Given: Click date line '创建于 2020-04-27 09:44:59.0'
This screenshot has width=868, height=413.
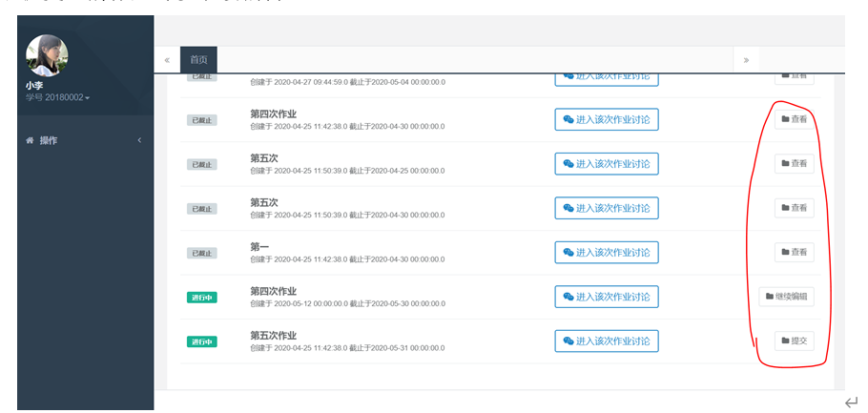Looking at the screenshot, I should point(347,82).
